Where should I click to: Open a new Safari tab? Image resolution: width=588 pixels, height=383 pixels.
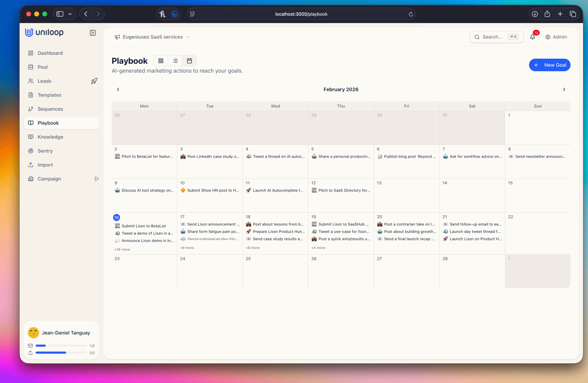(560, 14)
